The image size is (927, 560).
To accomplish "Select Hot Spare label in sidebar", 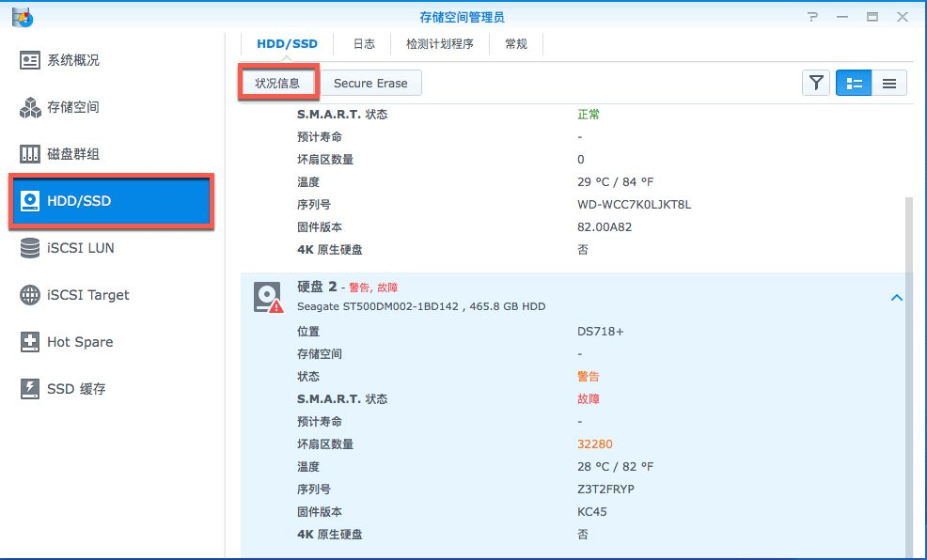I will click(x=80, y=342).
